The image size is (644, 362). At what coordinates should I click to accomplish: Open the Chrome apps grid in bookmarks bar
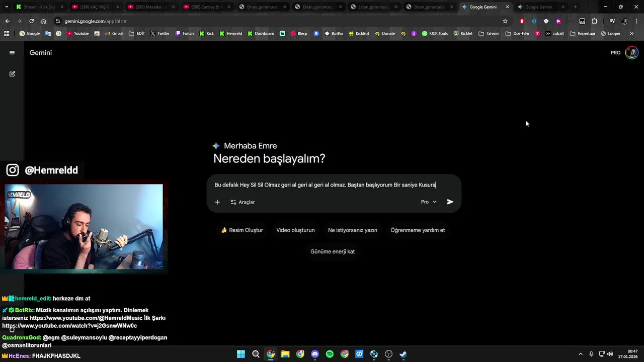click(7, 34)
